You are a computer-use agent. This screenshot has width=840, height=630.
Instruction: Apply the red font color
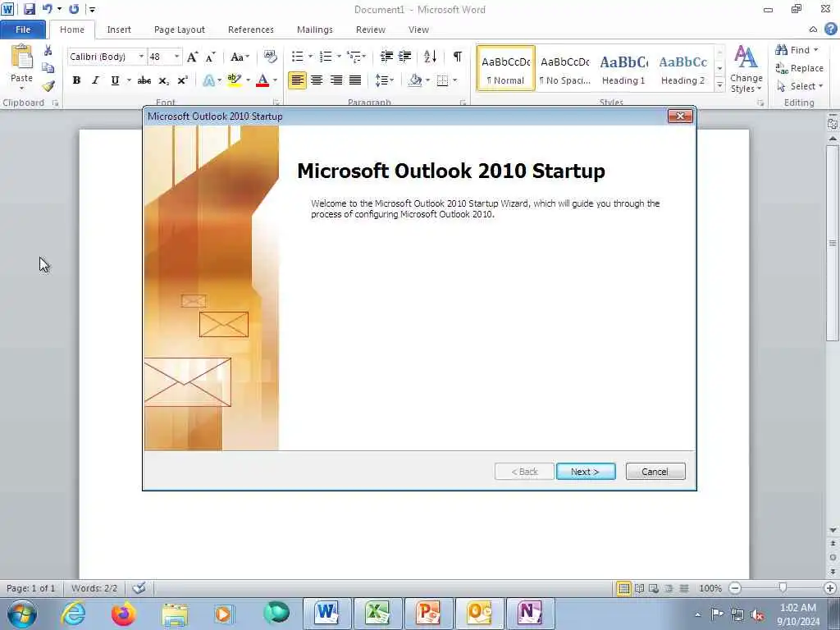tap(262, 80)
